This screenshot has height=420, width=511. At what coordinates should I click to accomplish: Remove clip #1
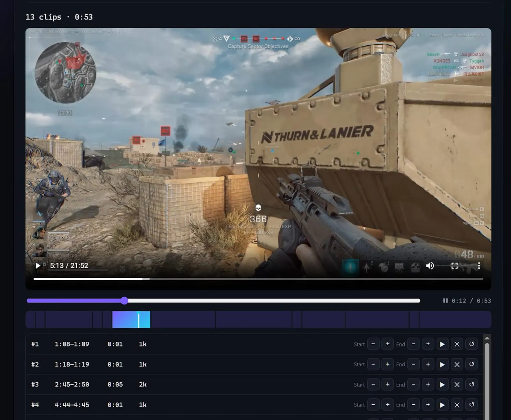(457, 344)
